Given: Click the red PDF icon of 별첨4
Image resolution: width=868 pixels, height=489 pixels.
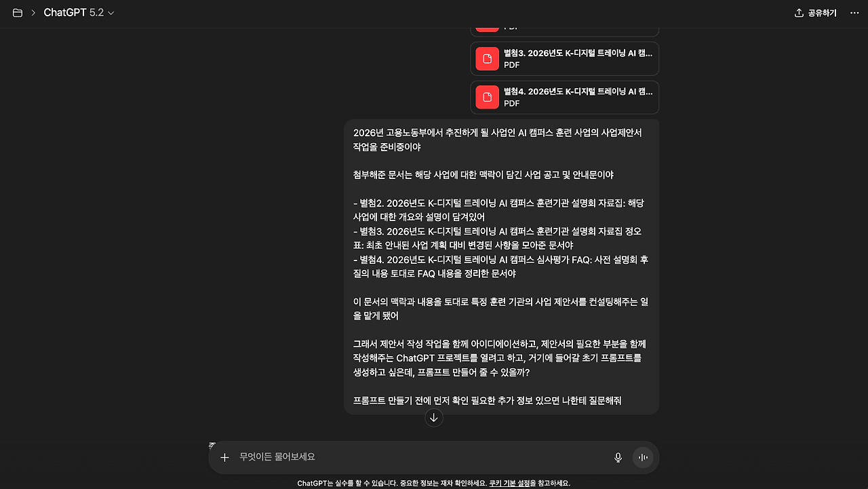Looking at the screenshot, I should pyautogui.click(x=487, y=98).
